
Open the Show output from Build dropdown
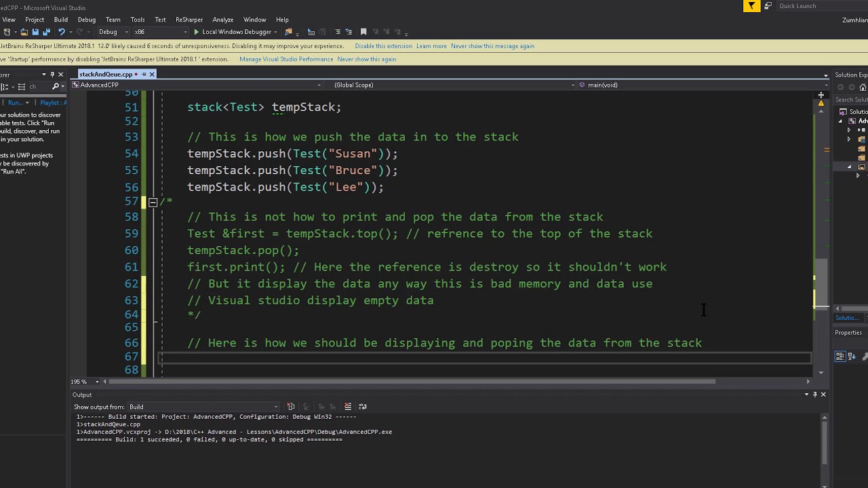coord(204,407)
